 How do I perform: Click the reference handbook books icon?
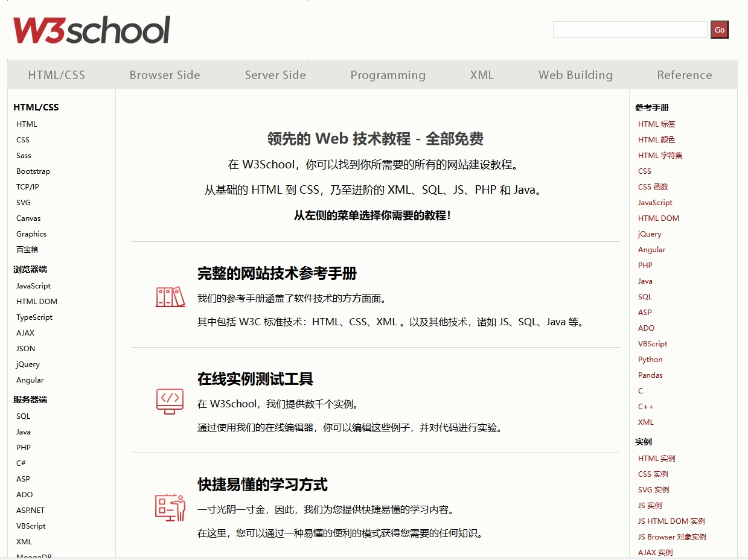pyautogui.click(x=169, y=296)
